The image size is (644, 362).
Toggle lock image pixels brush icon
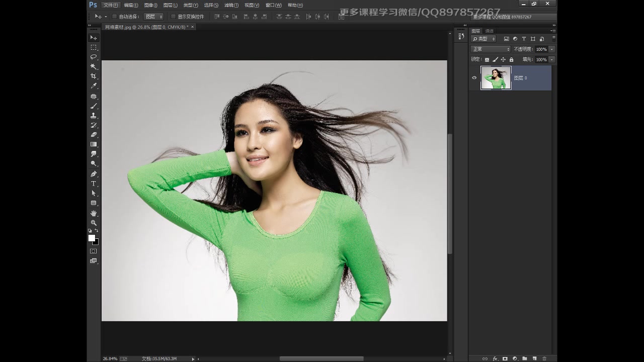[495, 59]
